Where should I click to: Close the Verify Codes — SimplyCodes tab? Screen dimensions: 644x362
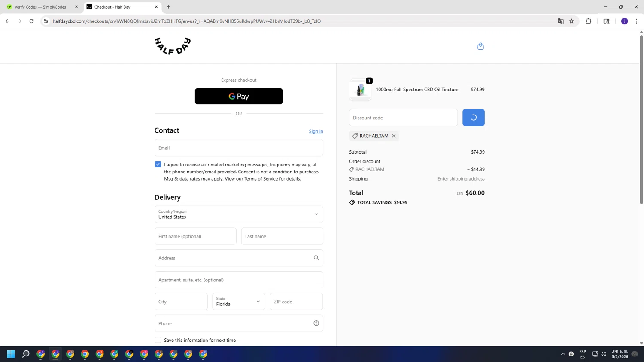[76, 7]
